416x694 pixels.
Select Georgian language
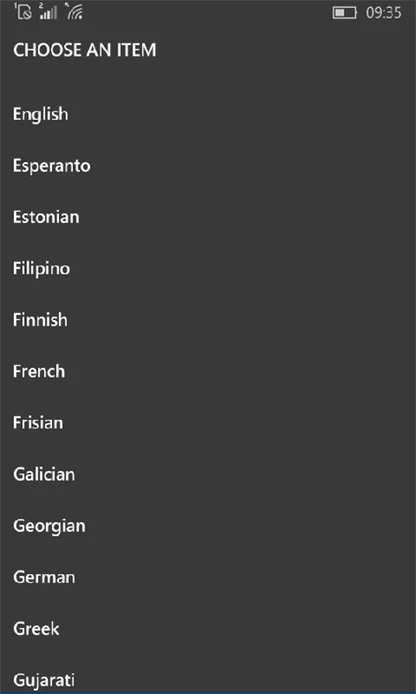(x=49, y=526)
